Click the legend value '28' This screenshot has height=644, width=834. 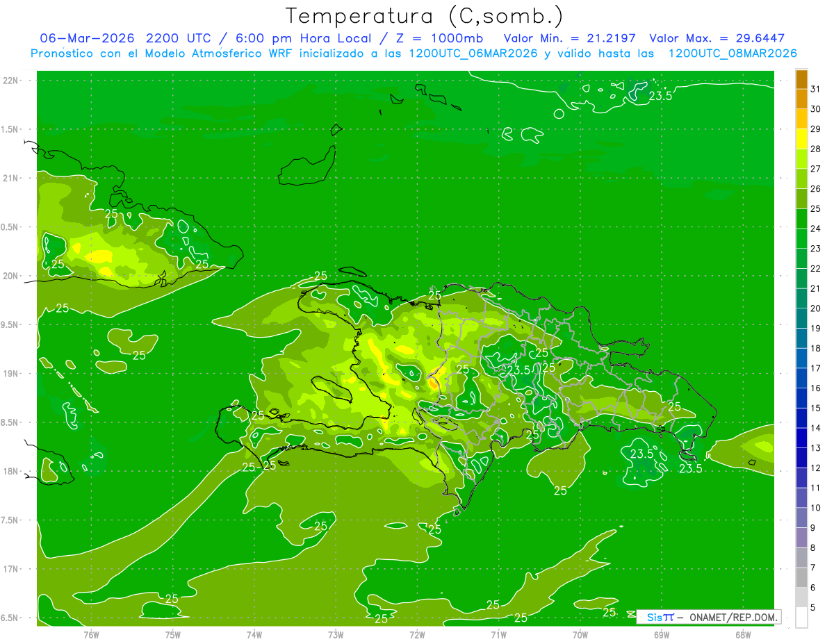(816, 149)
